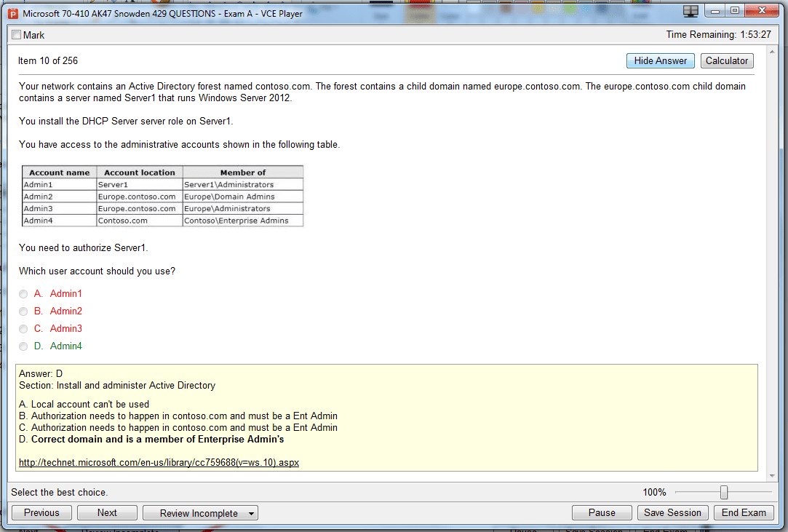Click the Time Remaining display
The width and height of the screenshot is (788, 532).
click(x=719, y=35)
